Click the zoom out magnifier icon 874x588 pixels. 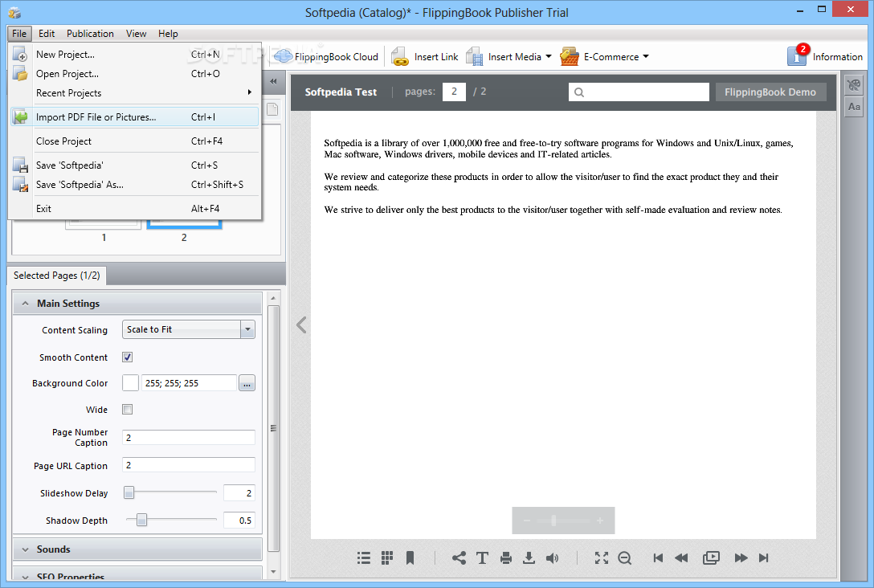click(625, 558)
